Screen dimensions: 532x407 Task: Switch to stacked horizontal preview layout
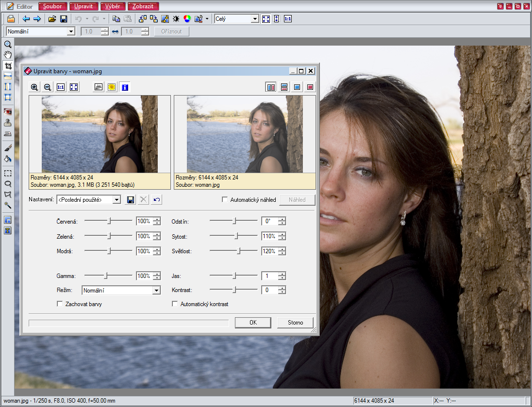pyautogui.click(x=284, y=87)
